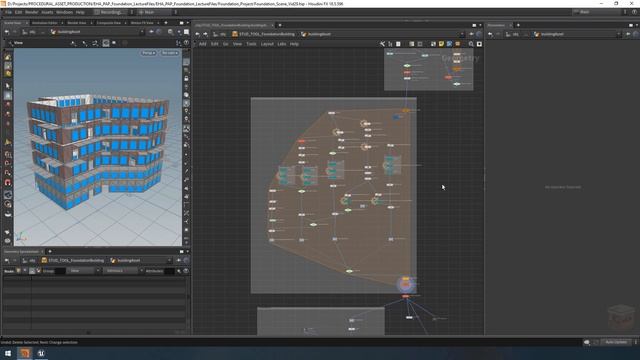Open the Intrinsics dropdown in spreadsheet toolbar
The image size is (640, 360).
tap(123, 271)
